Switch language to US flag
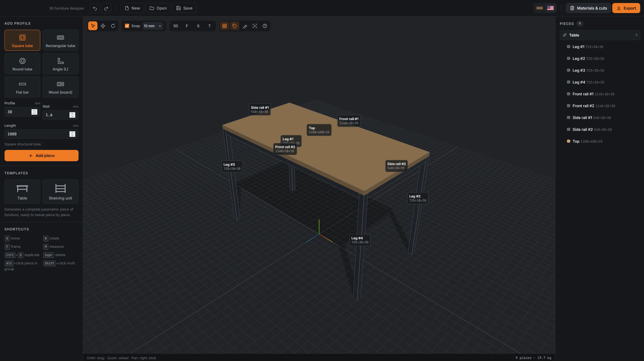The width and height of the screenshot is (644, 361). 550,8
